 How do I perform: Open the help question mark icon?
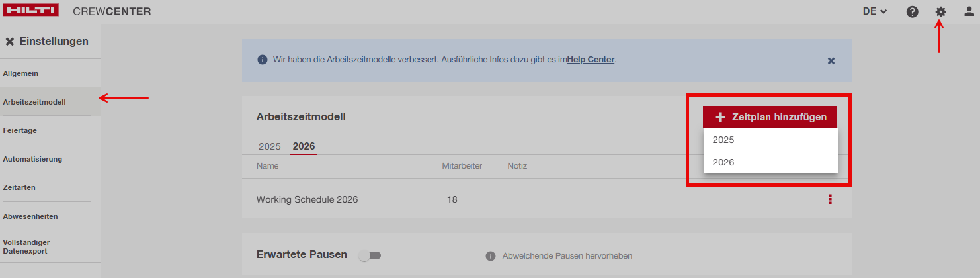tap(912, 11)
